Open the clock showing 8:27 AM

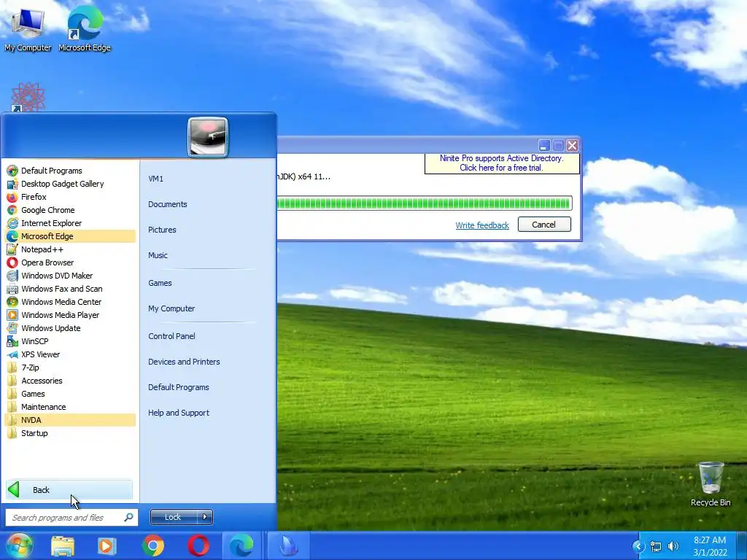pos(710,546)
